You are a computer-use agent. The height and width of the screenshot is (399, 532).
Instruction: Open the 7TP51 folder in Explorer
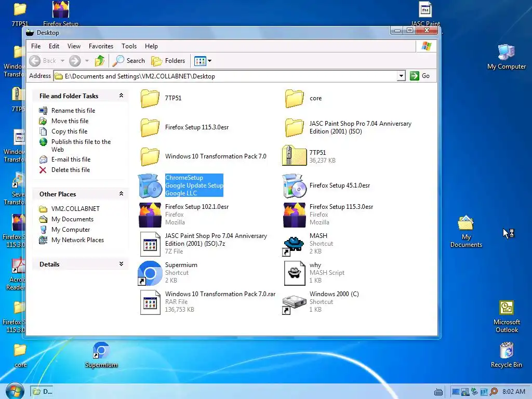150,98
